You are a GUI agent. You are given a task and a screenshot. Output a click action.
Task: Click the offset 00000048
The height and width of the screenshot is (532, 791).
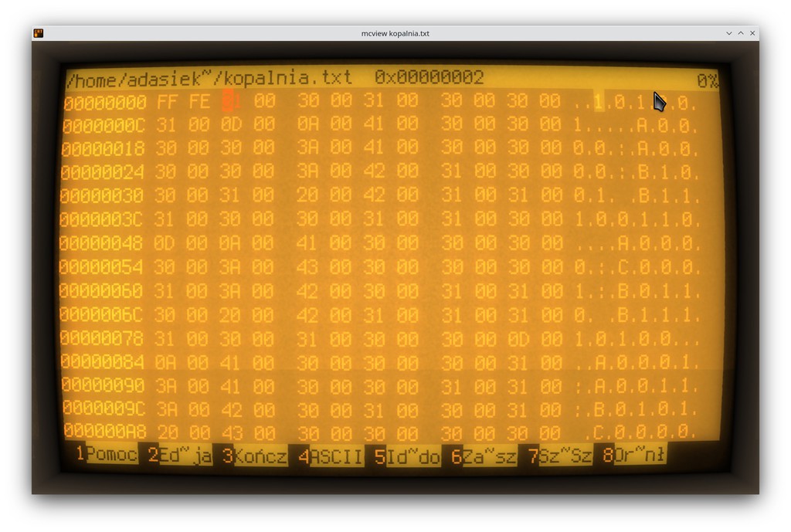(101, 243)
